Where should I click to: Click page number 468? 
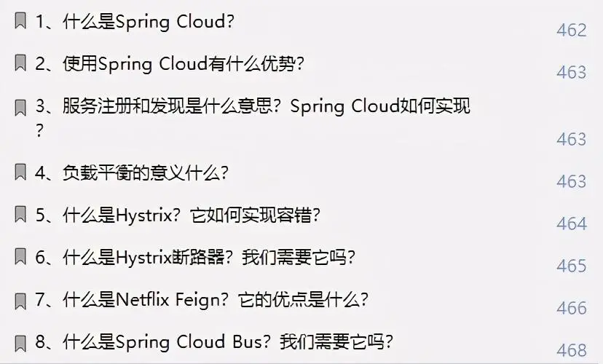(572, 350)
